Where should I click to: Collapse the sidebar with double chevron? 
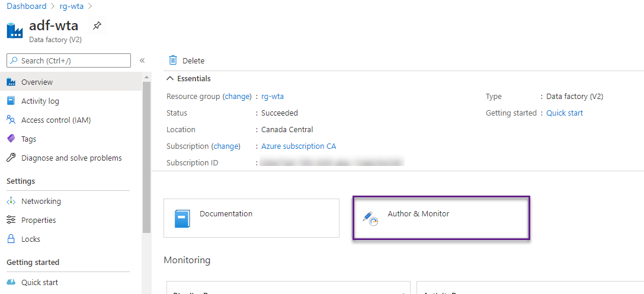(x=142, y=60)
